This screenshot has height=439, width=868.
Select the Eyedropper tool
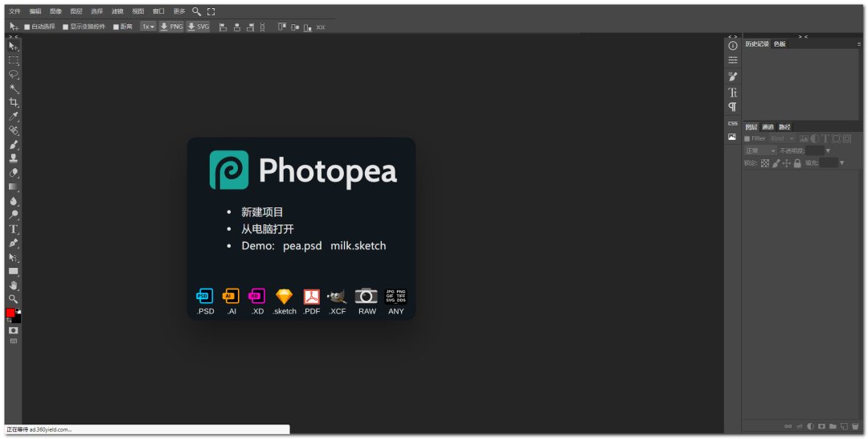pos(14,117)
